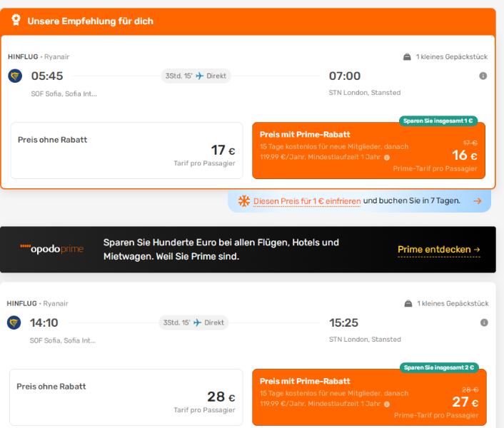Click struck-through 28 € price
Viewport: 504px width, 428px height.
(470, 389)
